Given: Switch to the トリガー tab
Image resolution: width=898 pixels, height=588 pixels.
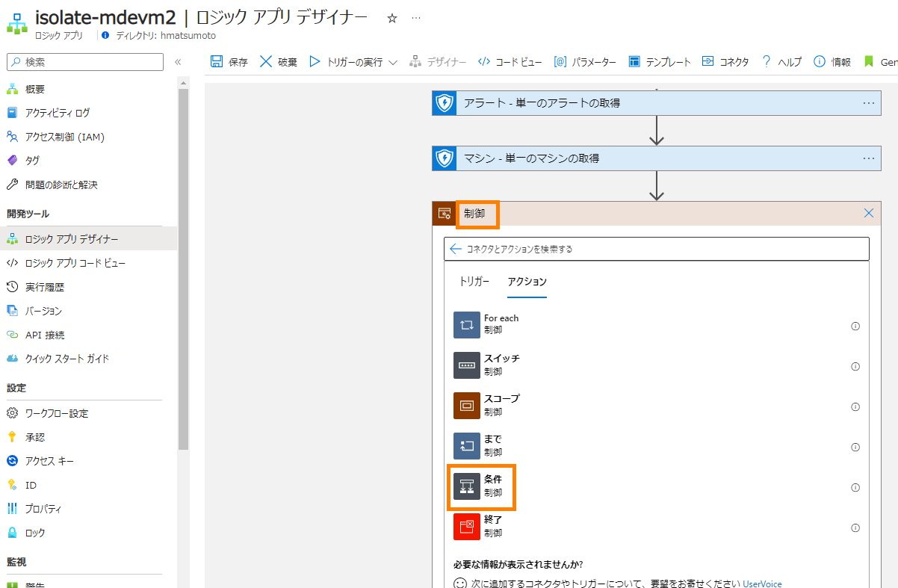Looking at the screenshot, I should [474, 282].
